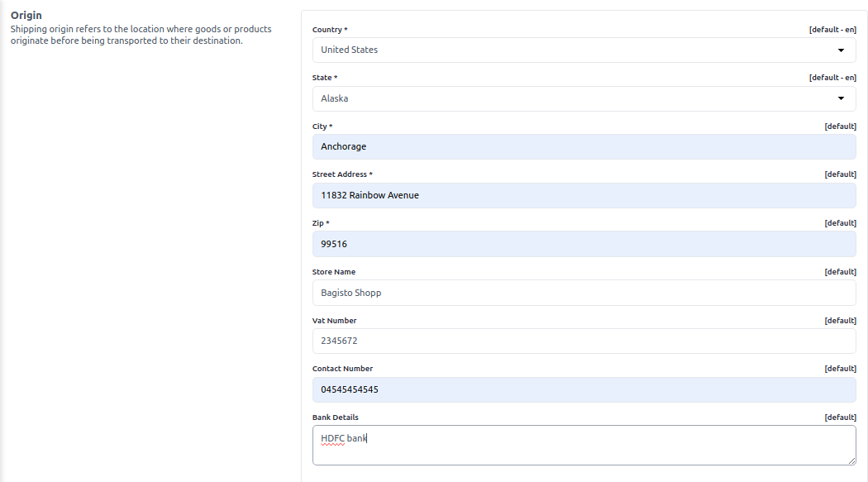Expand the State dropdown showing Alaska
Viewport: 868px width, 482px height.
click(x=584, y=98)
